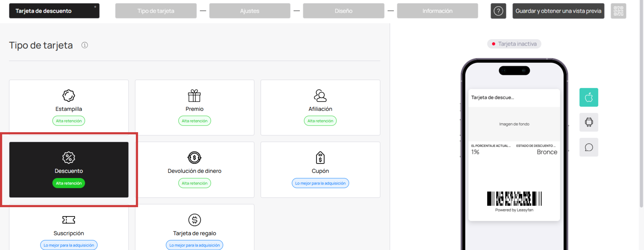This screenshot has height=250, width=644.
Task: Select the Estampilla card type
Action: pyautogui.click(x=69, y=107)
